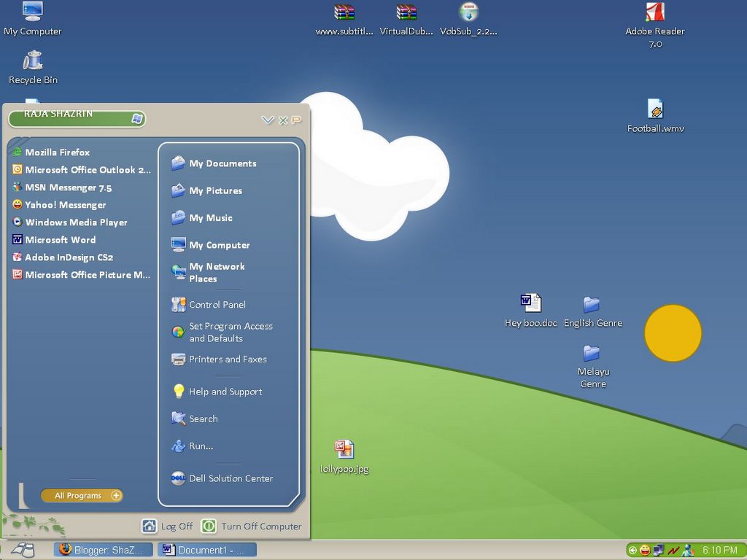This screenshot has width=747, height=560.
Task: Select My Computer in the Start menu
Action: pos(211,245)
